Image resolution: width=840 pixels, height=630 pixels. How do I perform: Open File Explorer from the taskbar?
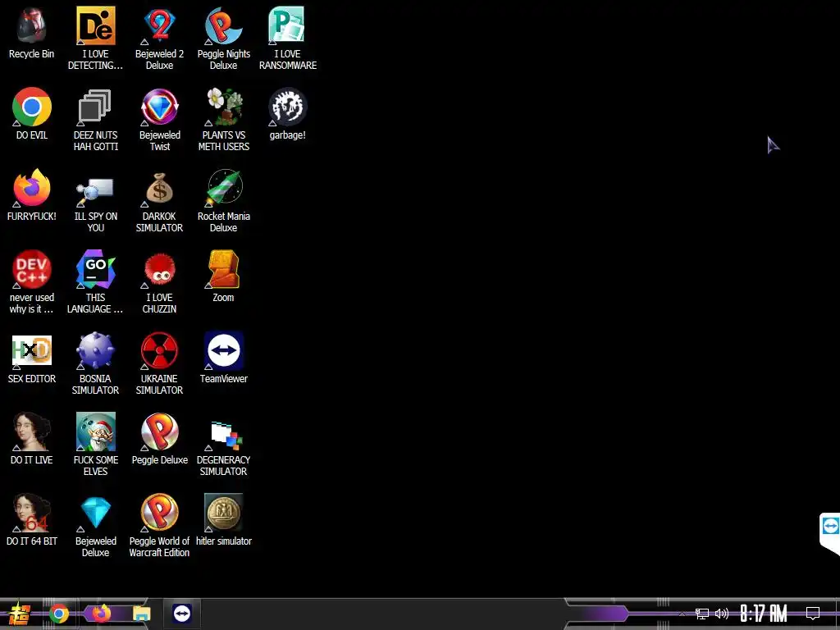tap(142, 614)
